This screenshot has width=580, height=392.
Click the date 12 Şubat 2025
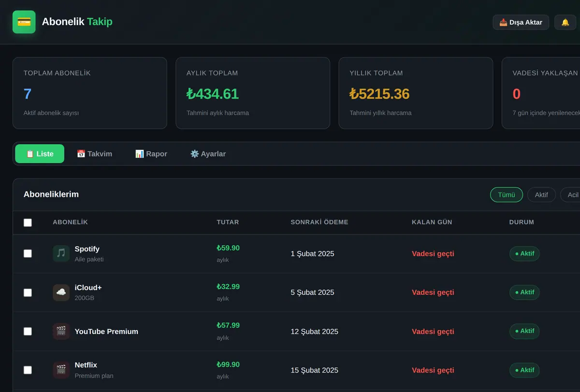tap(314, 332)
